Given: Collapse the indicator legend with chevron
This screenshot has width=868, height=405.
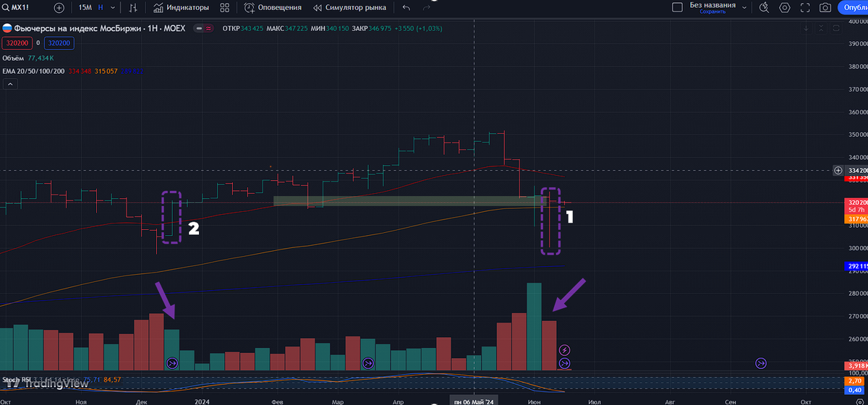Looking at the screenshot, I should pyautogui.click(x=10, y=85).
